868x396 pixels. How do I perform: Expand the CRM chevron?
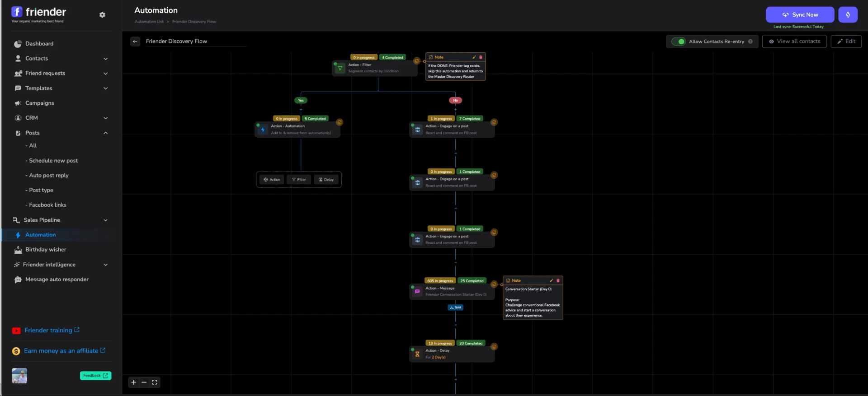(105, 118)
